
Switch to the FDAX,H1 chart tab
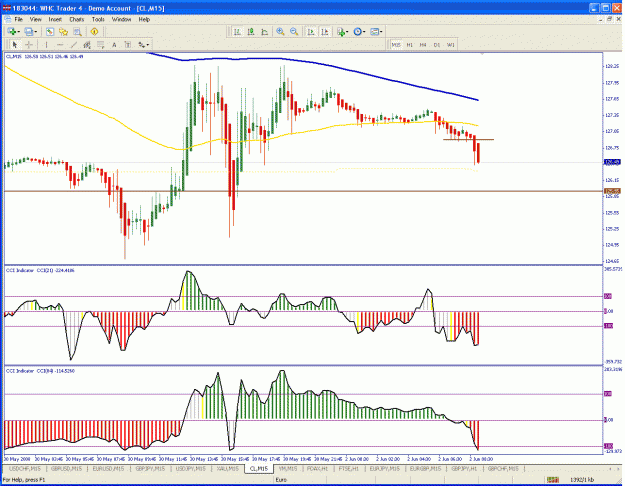[317, 468]
